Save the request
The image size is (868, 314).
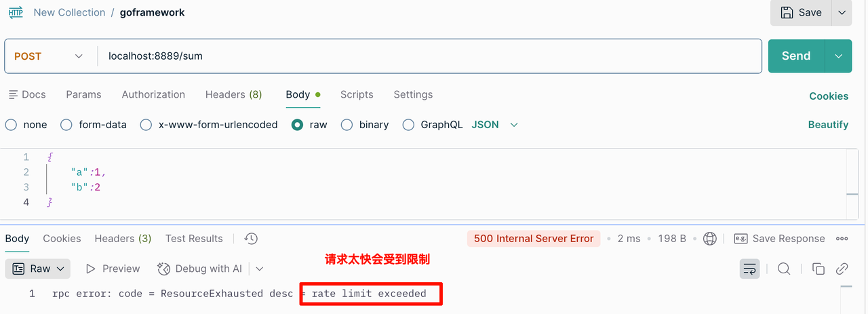pos(801,12)
